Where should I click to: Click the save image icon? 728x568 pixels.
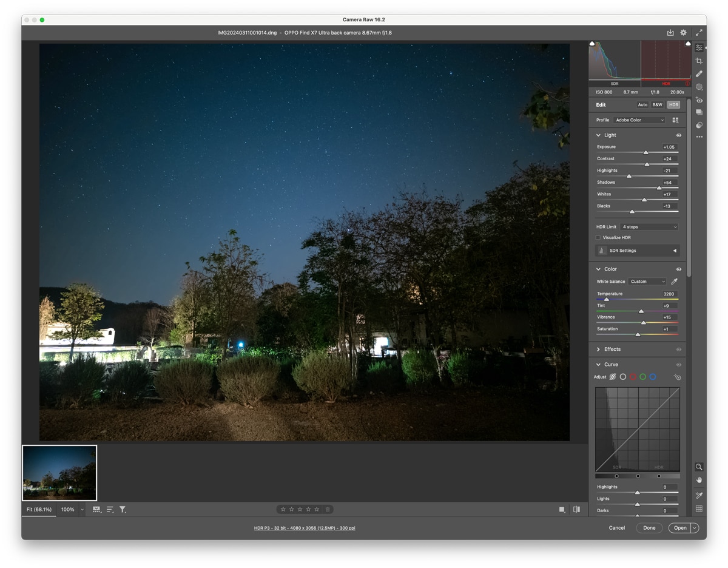coord(670,33)
